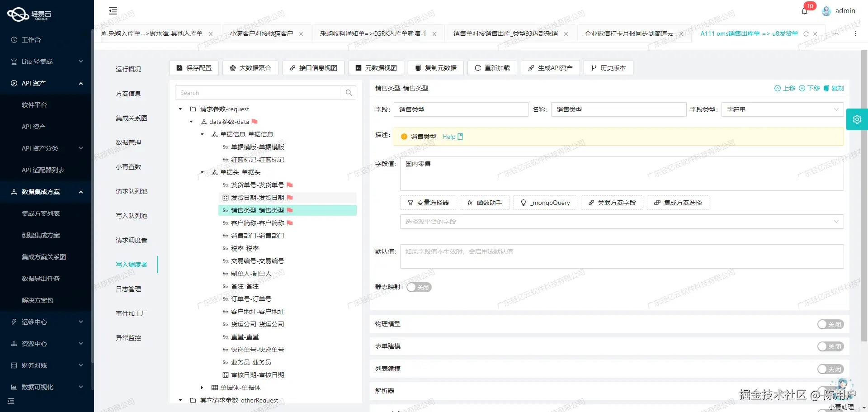Viewport: 868px width, 412px height.
Task: Open the notification bell with 10 alerts
Action: coord(805,10)
